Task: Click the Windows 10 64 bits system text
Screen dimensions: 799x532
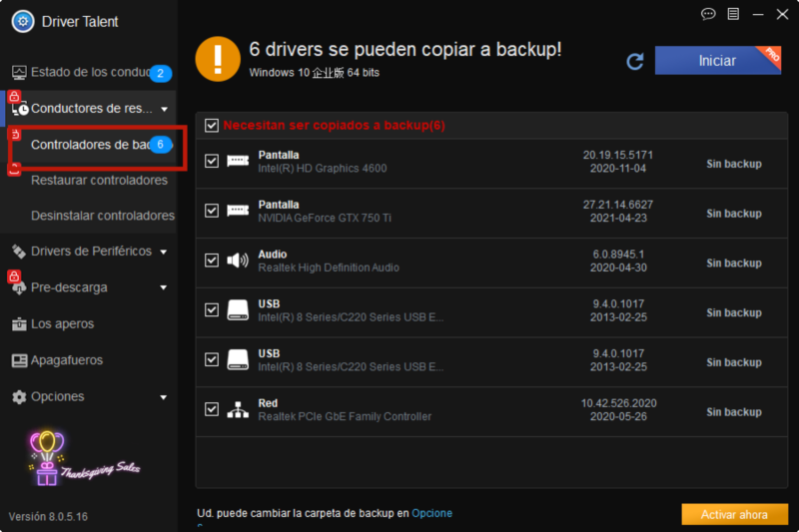Action: 314,73
